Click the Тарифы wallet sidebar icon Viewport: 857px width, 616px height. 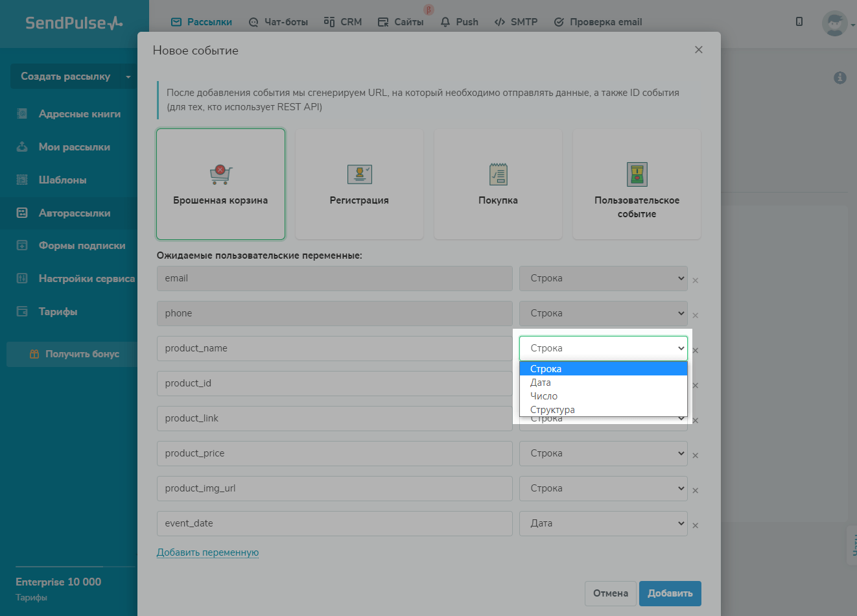22,311
